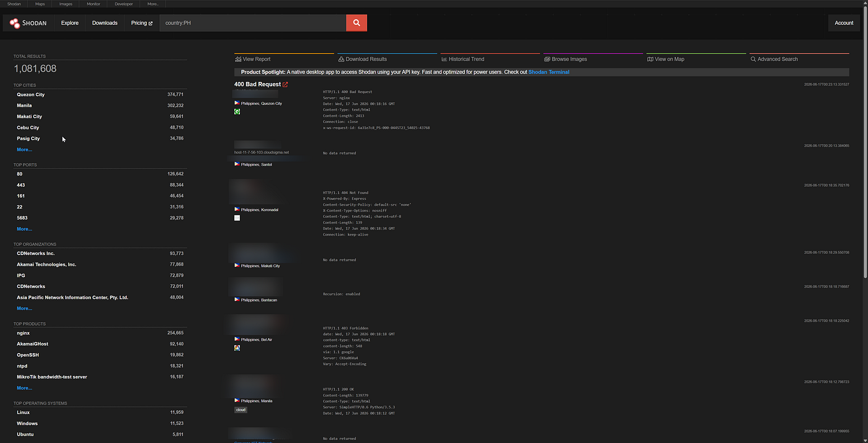The height and width of the screenshot is (443, 868).
Task: Go to Explore in navigation
Action: [x=70, y=23]
